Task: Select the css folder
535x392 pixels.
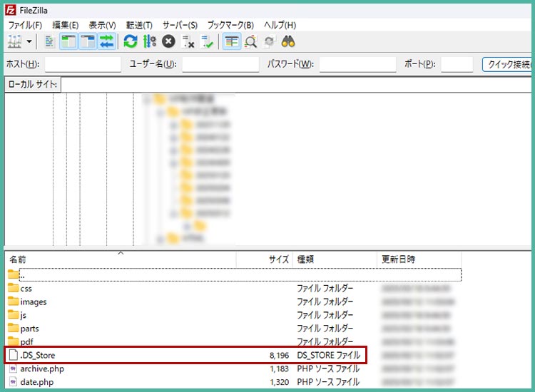Action: (234, 289)
